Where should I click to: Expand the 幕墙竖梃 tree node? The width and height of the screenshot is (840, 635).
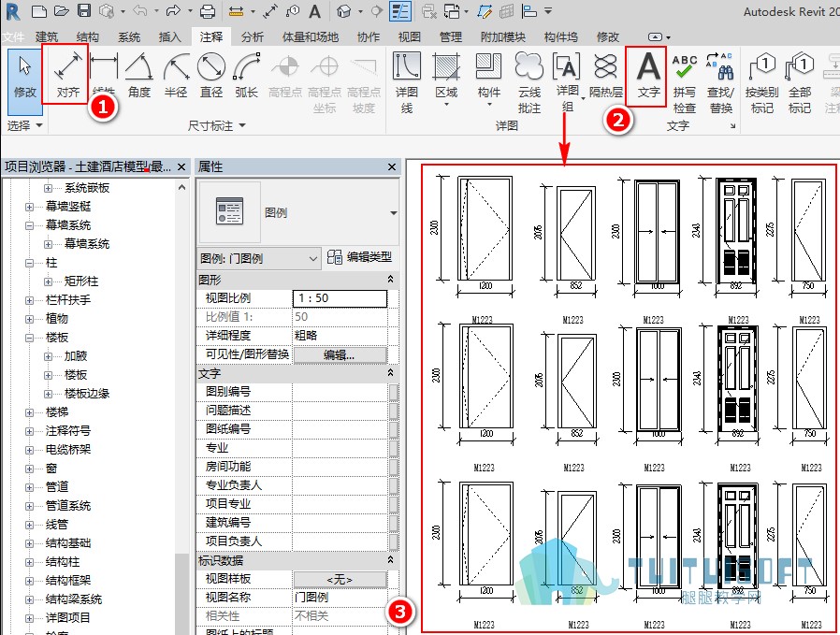point(29,207)
